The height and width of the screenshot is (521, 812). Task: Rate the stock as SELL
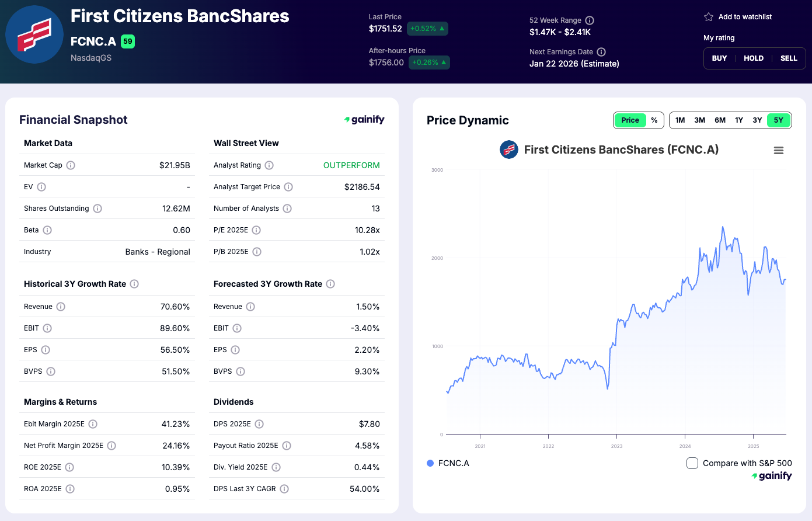789,58
